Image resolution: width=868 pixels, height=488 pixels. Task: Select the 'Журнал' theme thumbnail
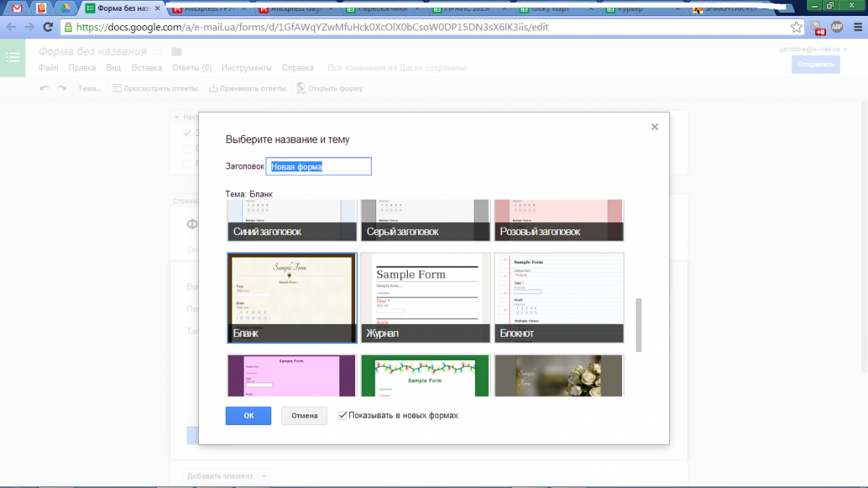(425, 298)
